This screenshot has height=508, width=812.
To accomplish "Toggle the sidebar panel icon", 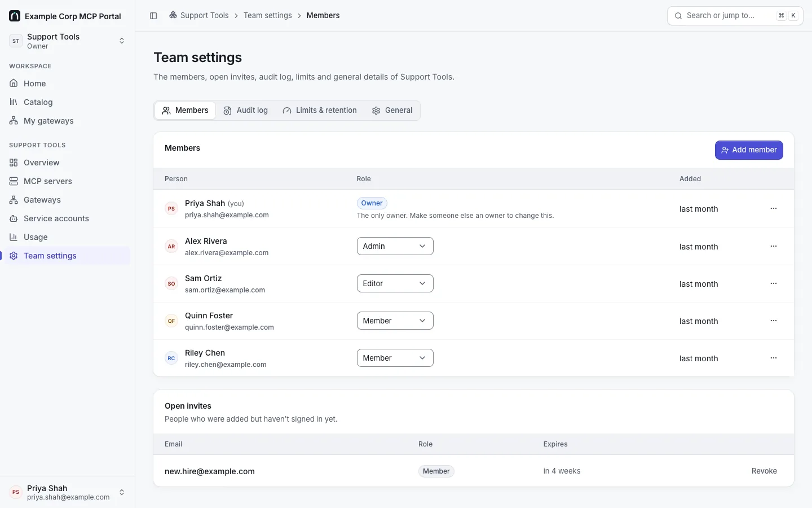I will click(153, 16).
